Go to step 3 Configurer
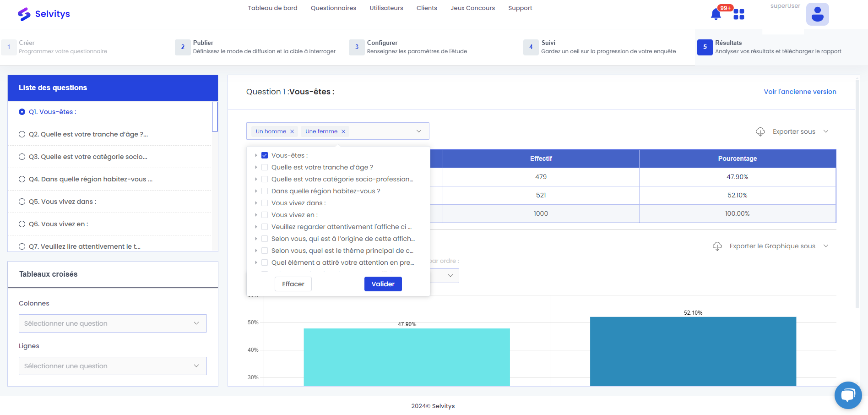 [408, 47]
